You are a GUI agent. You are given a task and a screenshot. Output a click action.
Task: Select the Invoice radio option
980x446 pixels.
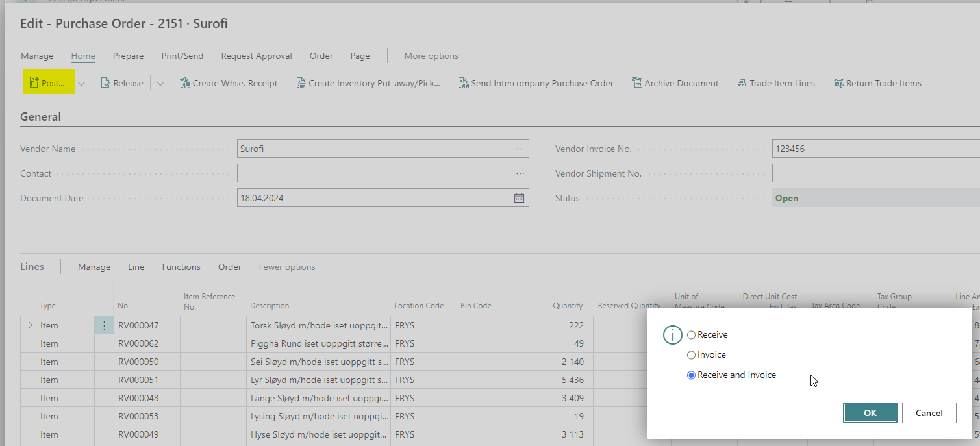[x=691, y=355]
